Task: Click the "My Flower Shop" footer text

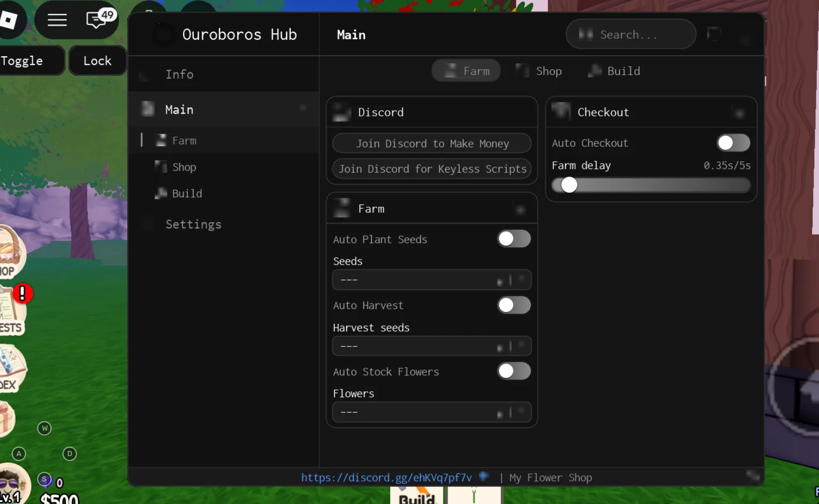Action: pyautogui.click(x=550, y=477)
